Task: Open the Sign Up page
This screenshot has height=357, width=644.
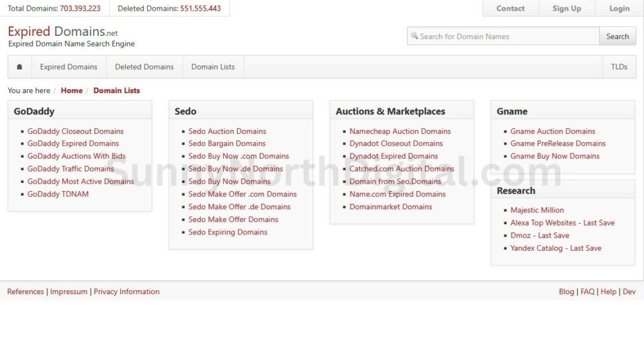Action: tap(567, 8)
